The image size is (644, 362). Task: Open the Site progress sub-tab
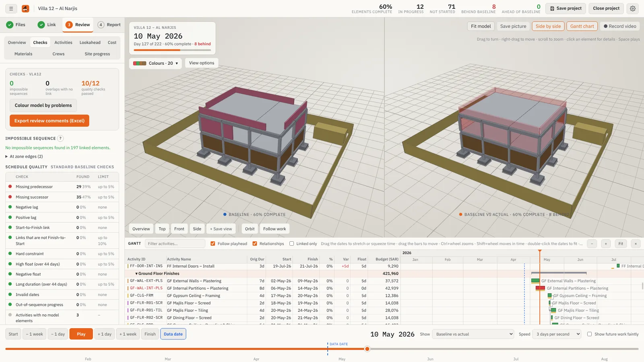(97, 54)
